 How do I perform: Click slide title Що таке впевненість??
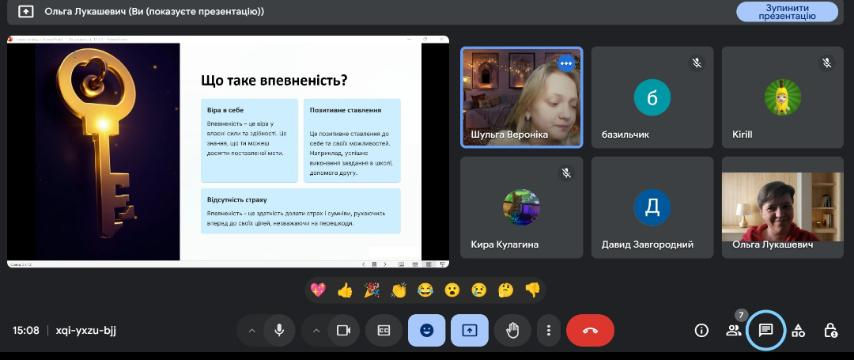point(274,81)
